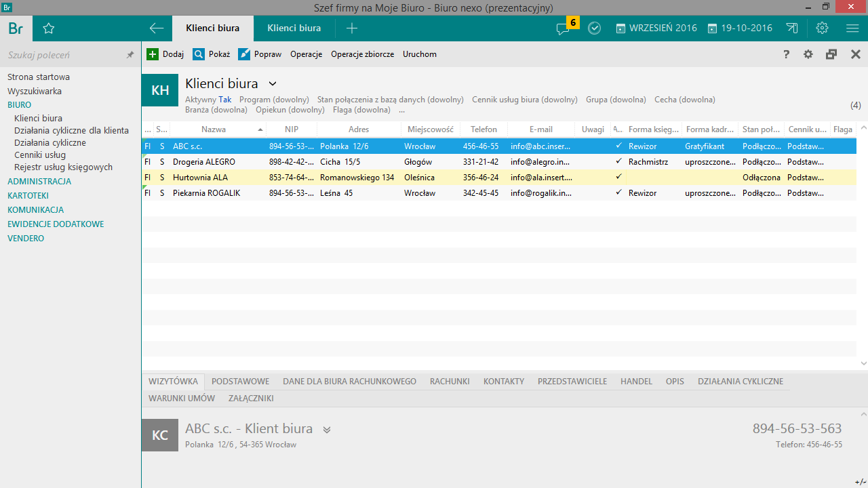The width and height of the screenshot is (868, 488).
Task: Click the help question mark icon
Action: [x=787, y=54]
